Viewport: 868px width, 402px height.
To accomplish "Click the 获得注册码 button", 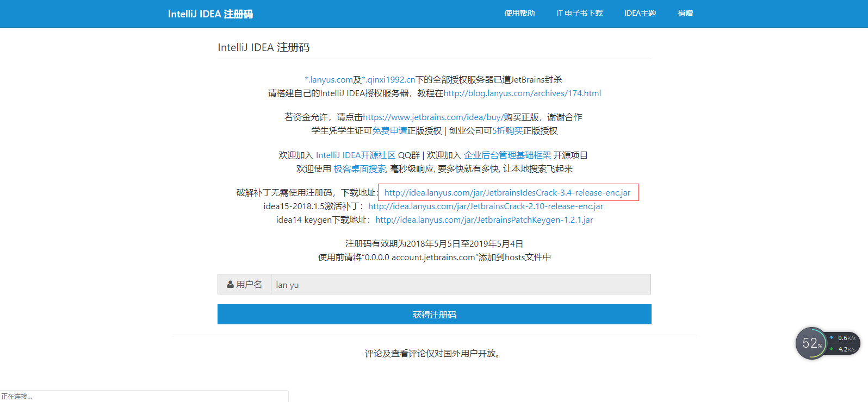I will click(435, 314).
